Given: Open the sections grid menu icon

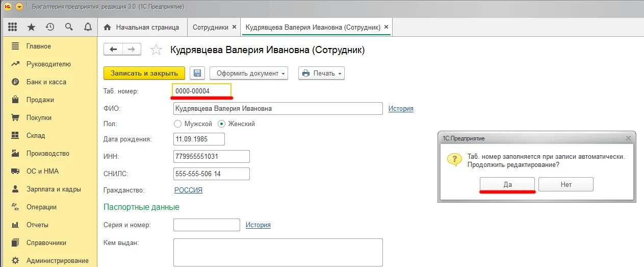Looking at the screenshot, I should point(13,27).
